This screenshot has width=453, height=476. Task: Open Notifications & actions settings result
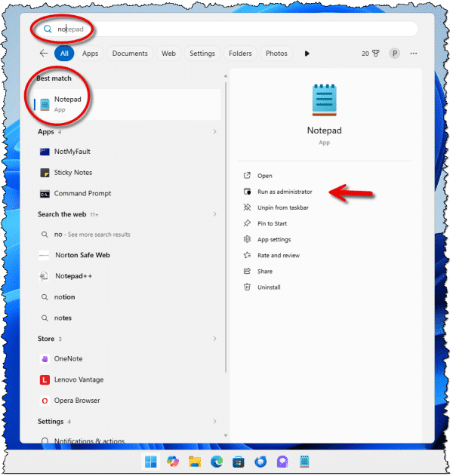coord(127,441)
